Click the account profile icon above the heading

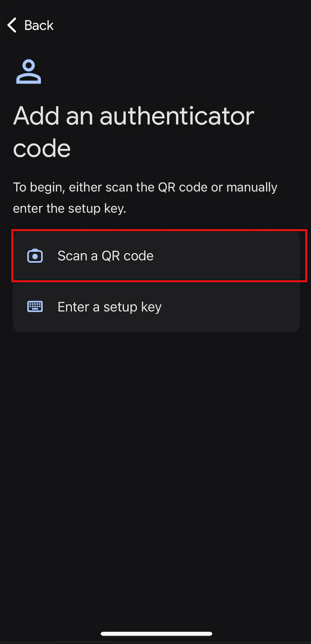tap(28, 71)
